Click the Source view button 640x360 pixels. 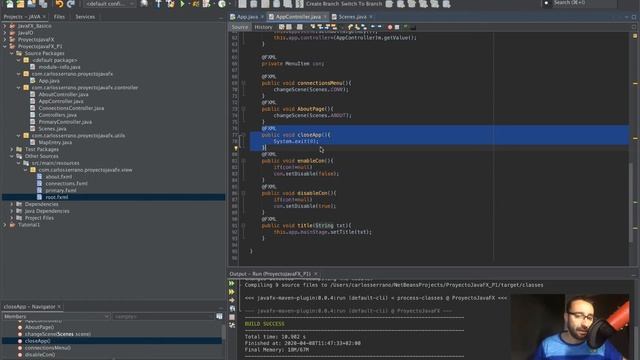[240, 27]
